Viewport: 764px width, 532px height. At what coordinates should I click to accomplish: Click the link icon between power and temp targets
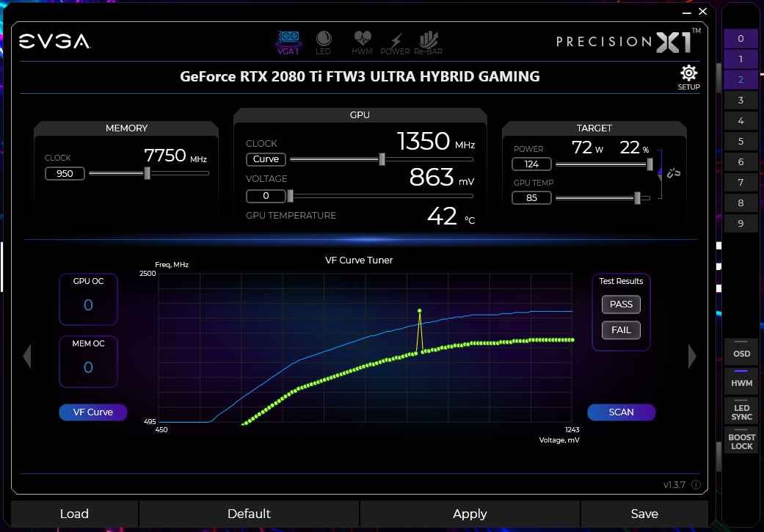pyautogui.click(x=674, y=173)
